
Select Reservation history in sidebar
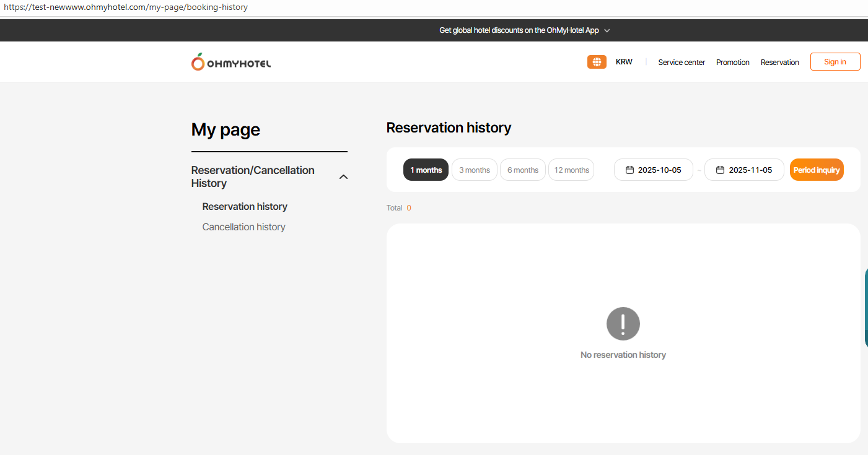pyautogui.click(x=245, y=207)
